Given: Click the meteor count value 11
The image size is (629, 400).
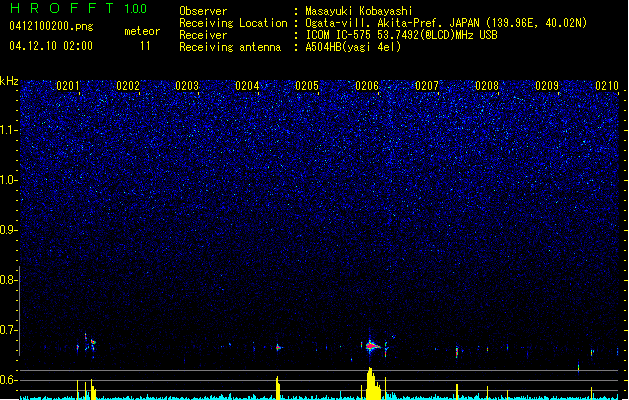Looking at the screenshot, I should pos(145,46).
